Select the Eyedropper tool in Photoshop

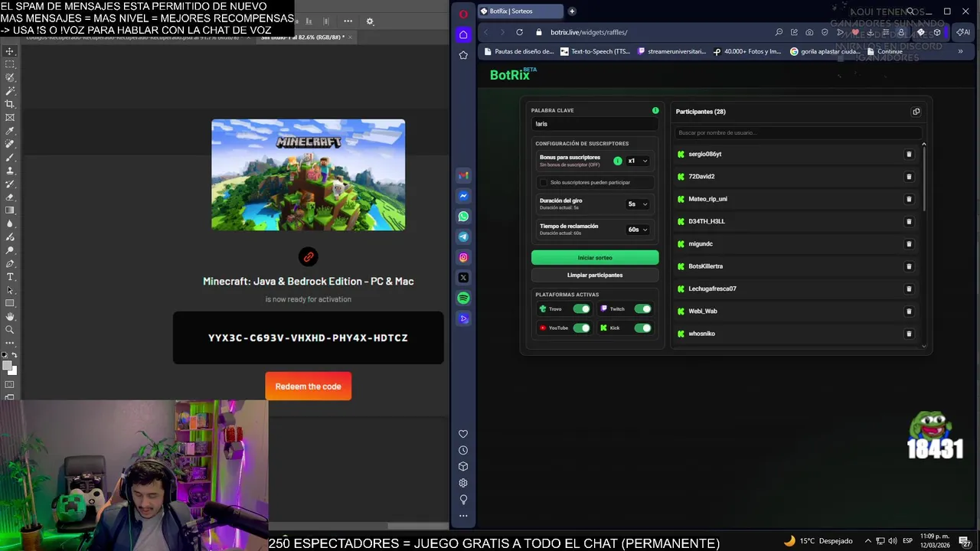[10, 131]
